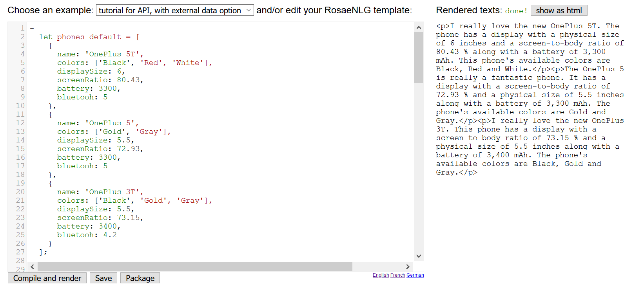This screenshot has width=644, height=308.
Task: Click the line "name: 'OnePlus 3T',"
Action: point(100,192)
